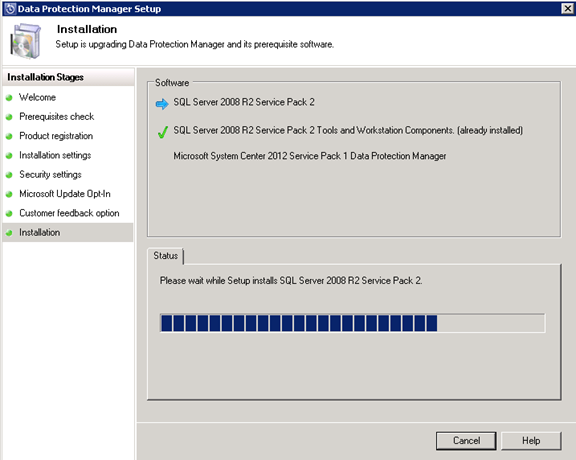Close the Data Protection Manager Setup window

tap(568, 8)
